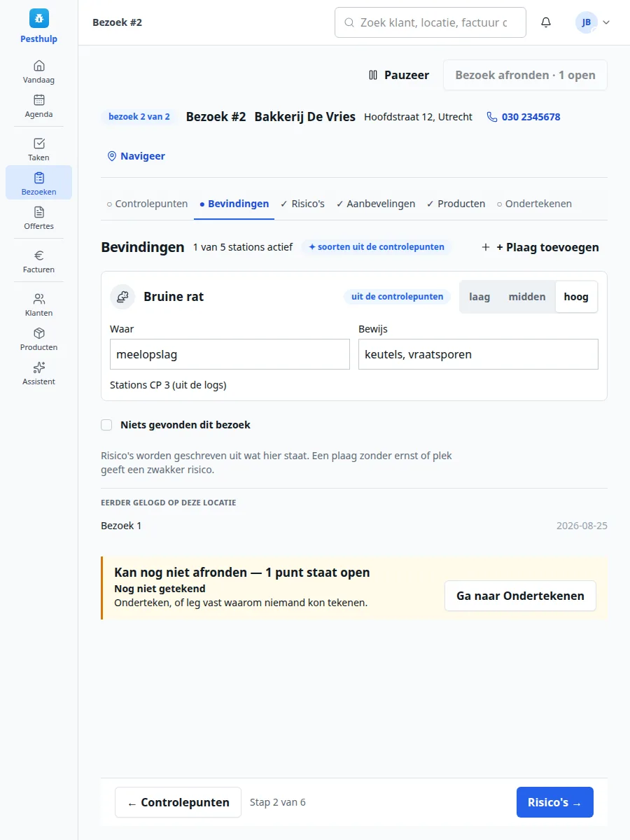The image size is (630, 840).
Task: Click the date 2026-08-25
Action: coord(582,526)
